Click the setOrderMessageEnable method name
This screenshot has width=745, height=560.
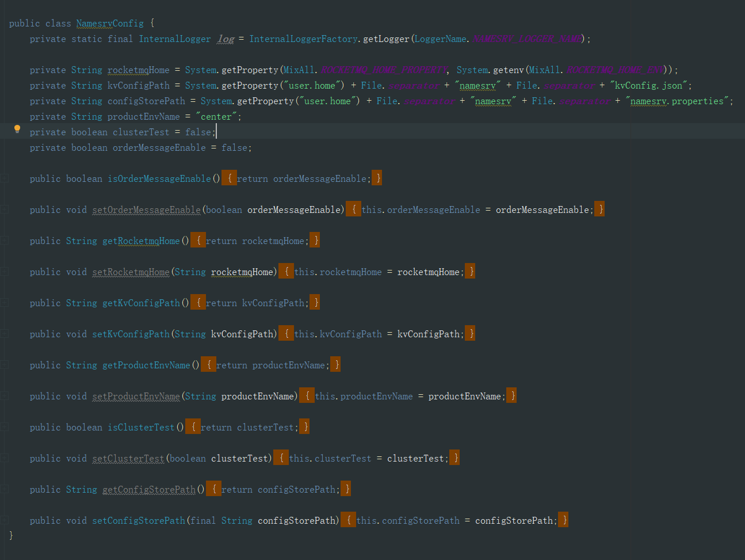[x=146, y=210]
